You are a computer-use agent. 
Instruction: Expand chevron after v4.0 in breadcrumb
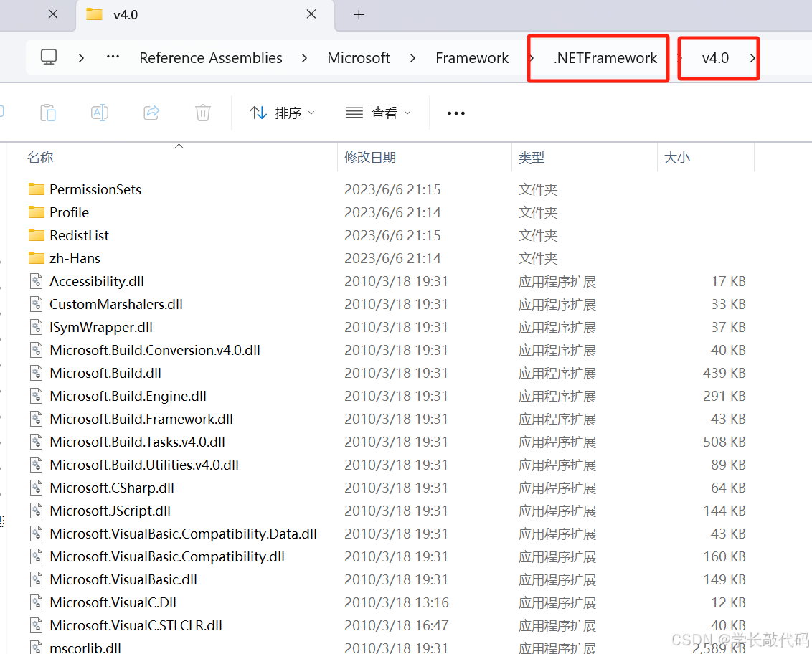click(752, 58)
